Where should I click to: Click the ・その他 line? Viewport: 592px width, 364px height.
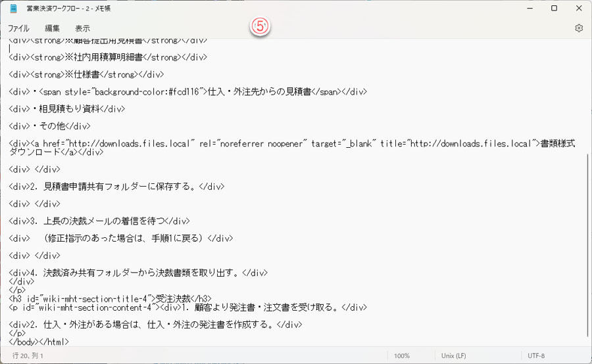click(x=49, y=126)
